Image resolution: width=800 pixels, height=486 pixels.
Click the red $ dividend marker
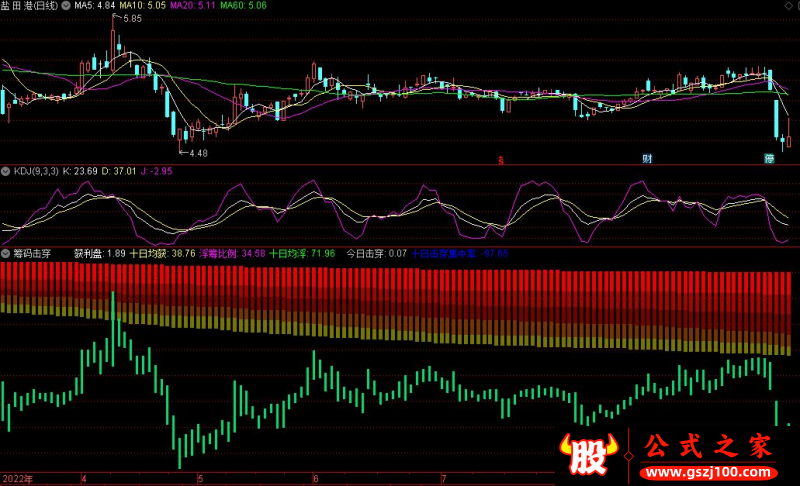point(501,159)
